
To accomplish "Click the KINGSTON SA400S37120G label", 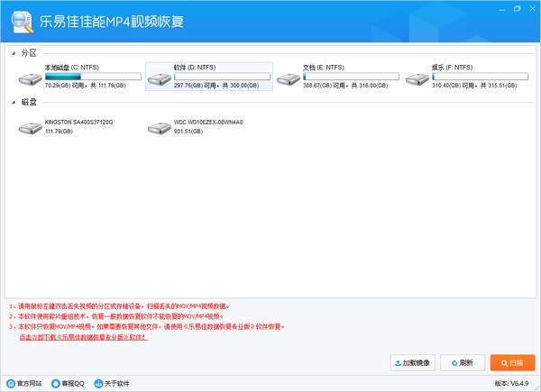I will click(x=78, y=122).
